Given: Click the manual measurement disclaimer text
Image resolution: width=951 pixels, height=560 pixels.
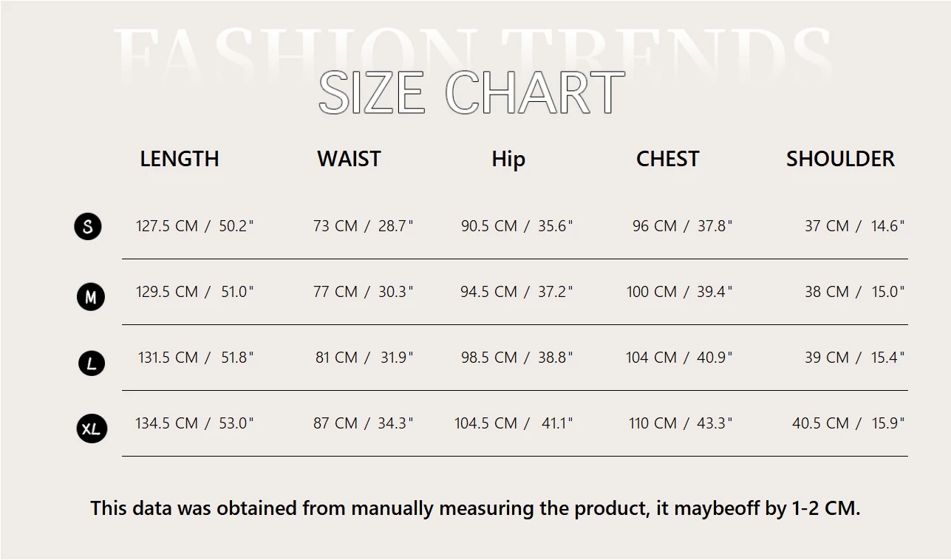Looking at the screenshot, I should click(475, 508).
